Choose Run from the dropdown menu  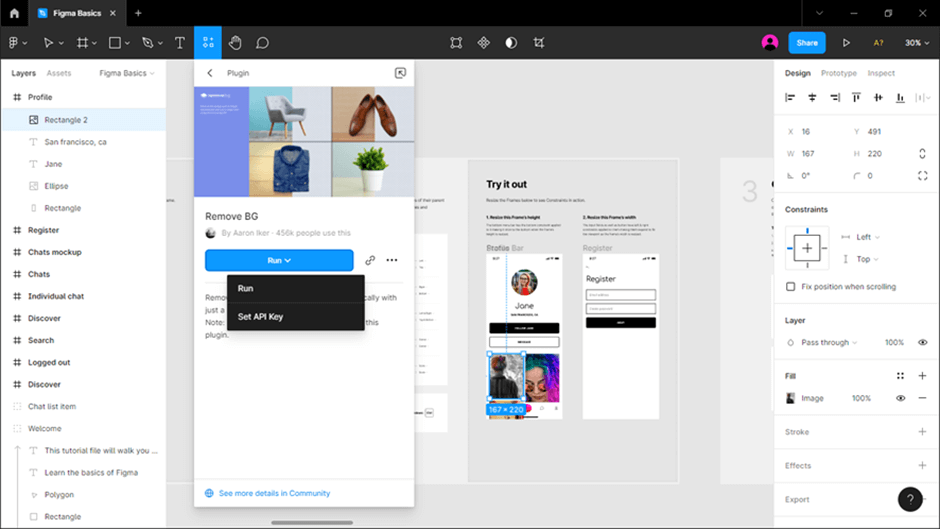(296, 288)
